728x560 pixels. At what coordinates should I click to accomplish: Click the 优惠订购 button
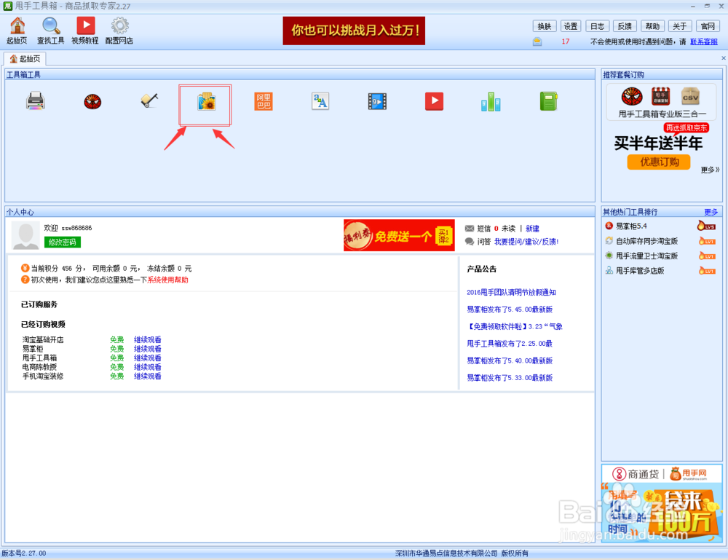coord(658,162)
